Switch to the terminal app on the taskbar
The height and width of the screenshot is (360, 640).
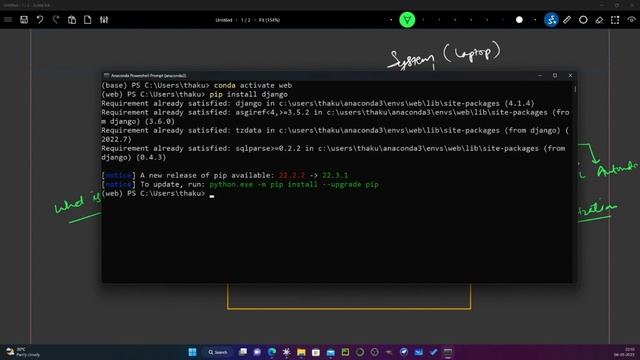click(448, 352)
